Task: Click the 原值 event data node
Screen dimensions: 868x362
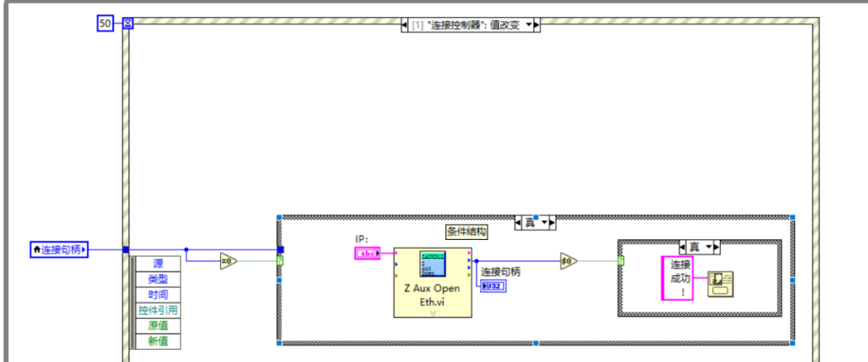Action: pos(158,326)
